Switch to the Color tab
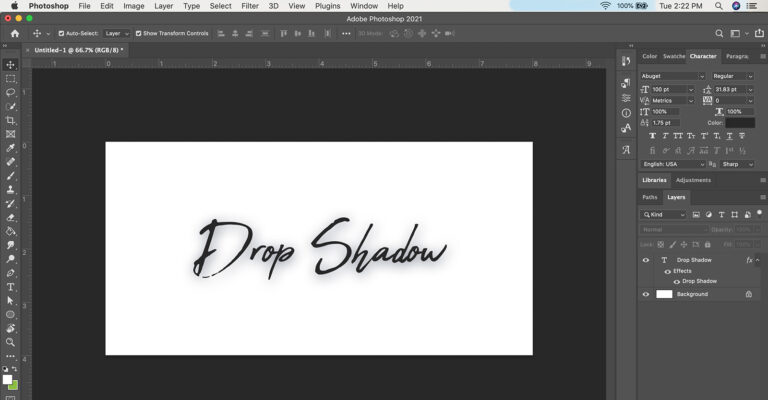The image size is (768, 400). pyautogui.click(x=649, y=56)
